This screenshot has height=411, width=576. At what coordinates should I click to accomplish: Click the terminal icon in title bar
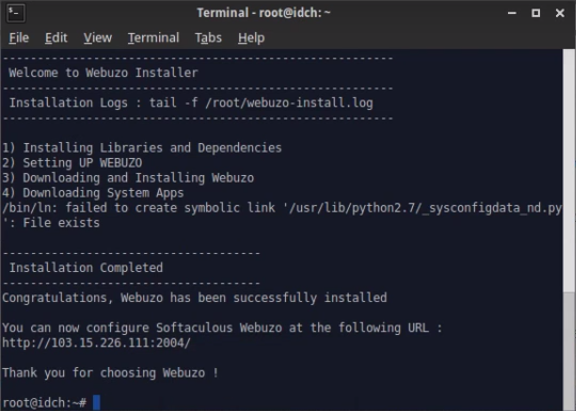click(x=15, y=13)
